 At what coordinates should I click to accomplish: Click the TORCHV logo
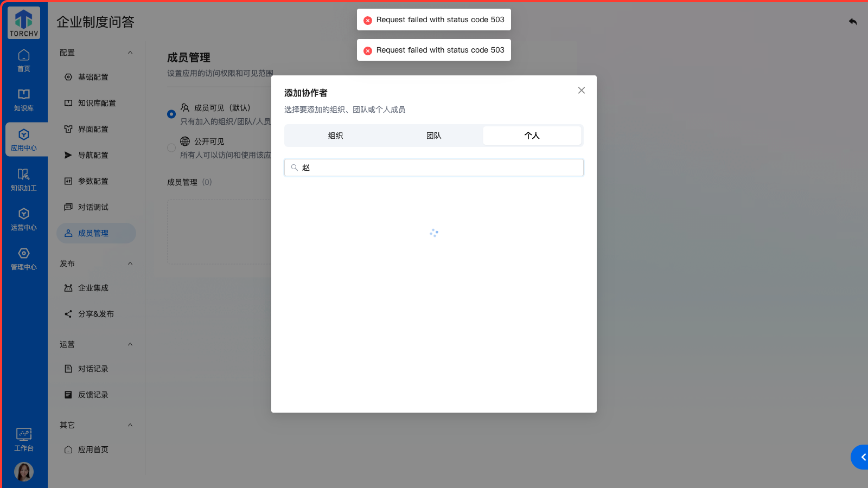pos(24,23)
